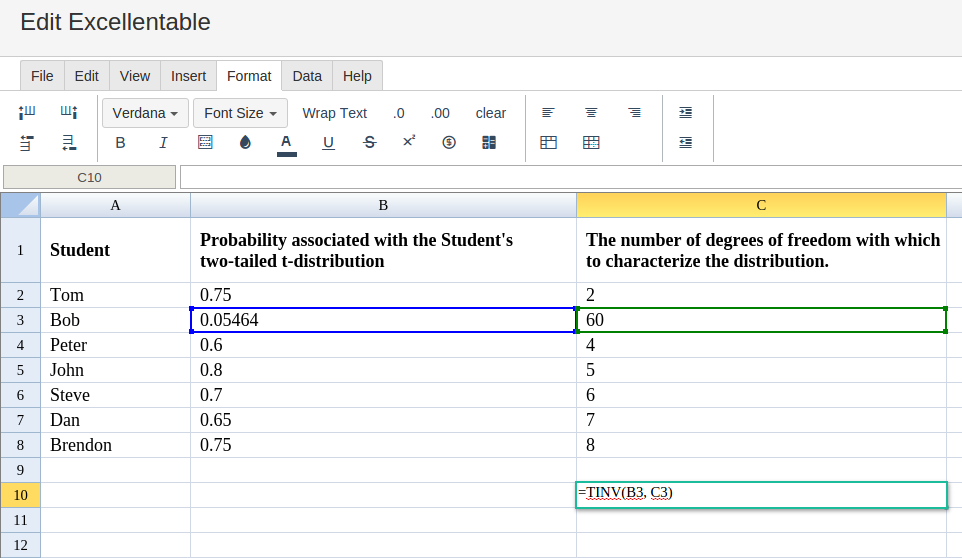Toggle bold formatting
Viewport: 962px width, 558px height.
click(x=120, y=143)
